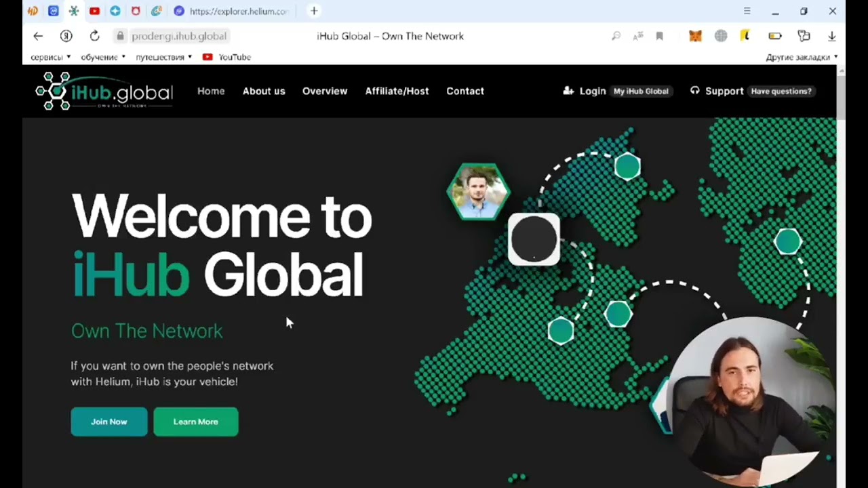Click the padlock site security icon

click(x=120, y=36)
